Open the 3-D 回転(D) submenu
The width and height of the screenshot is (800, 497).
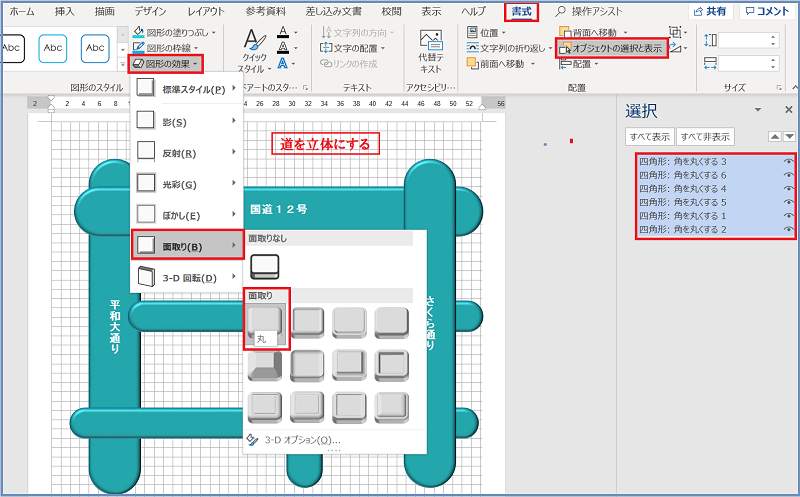[187, 277]
